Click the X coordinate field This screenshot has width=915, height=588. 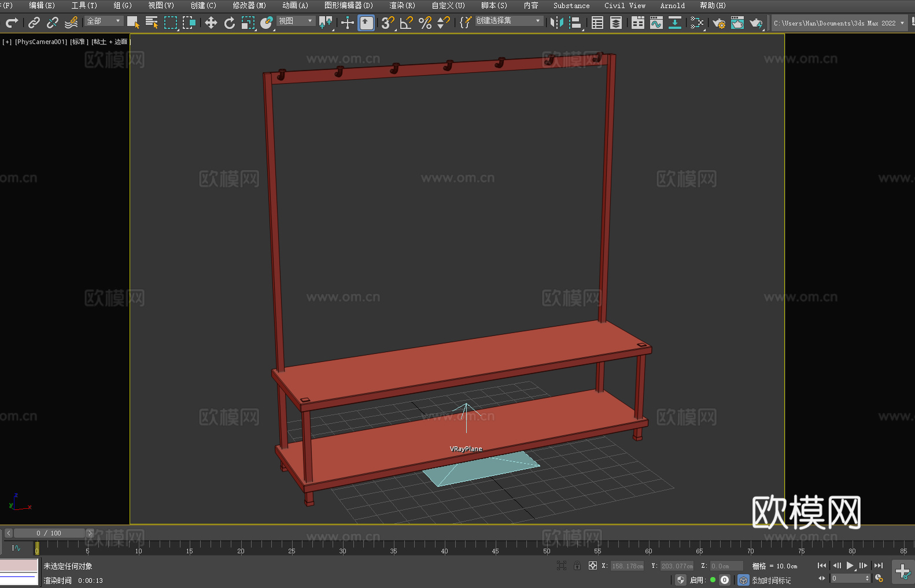(x=627, y=566)
